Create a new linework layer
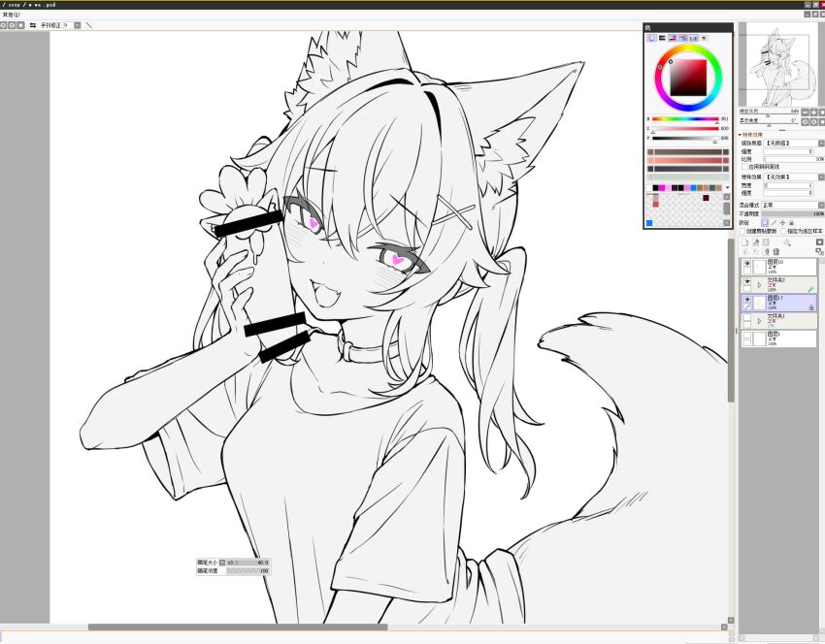 tap(755, 242)
